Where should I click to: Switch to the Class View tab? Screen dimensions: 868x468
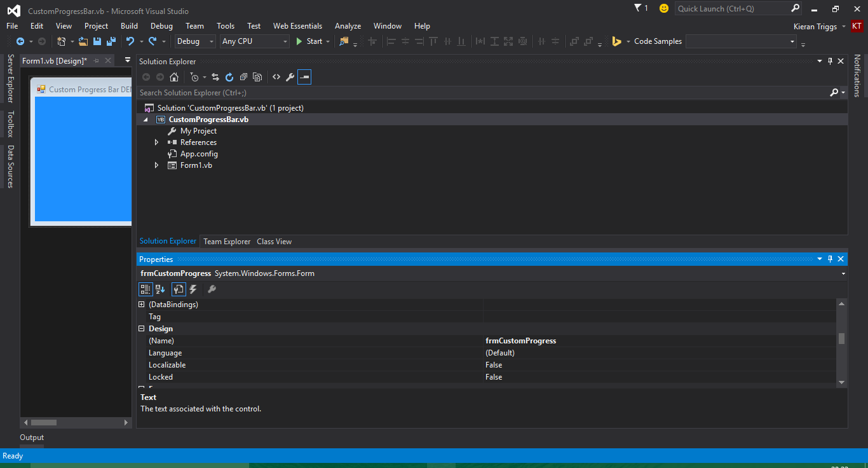click(274, 242)
